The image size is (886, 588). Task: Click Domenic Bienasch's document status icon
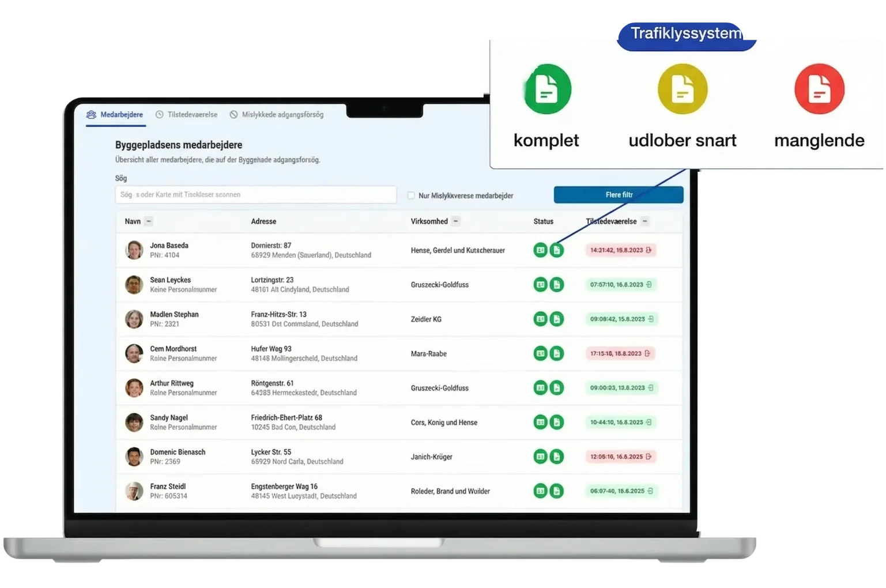click(x=557, y=457)
